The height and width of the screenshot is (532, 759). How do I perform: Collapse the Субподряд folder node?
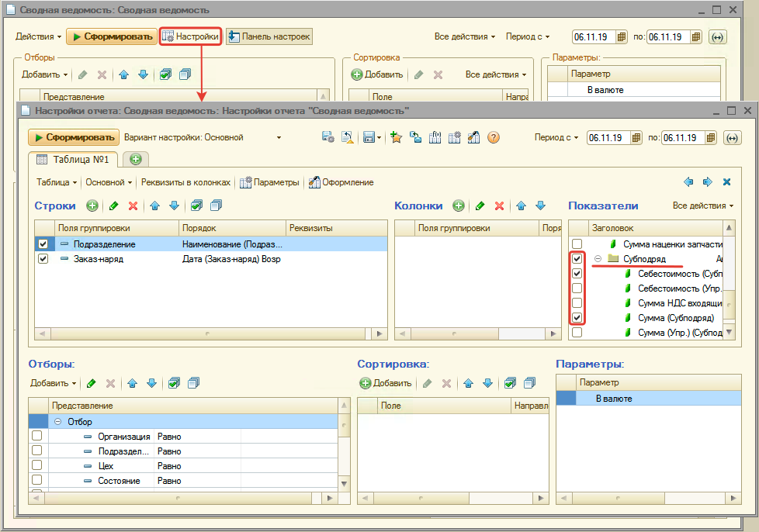click(598, 259)
